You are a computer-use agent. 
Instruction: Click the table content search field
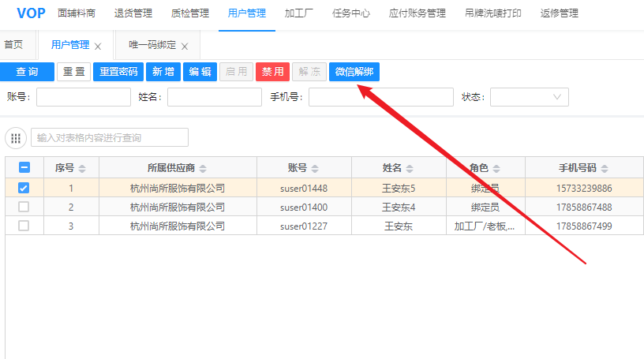click(109, 138)
